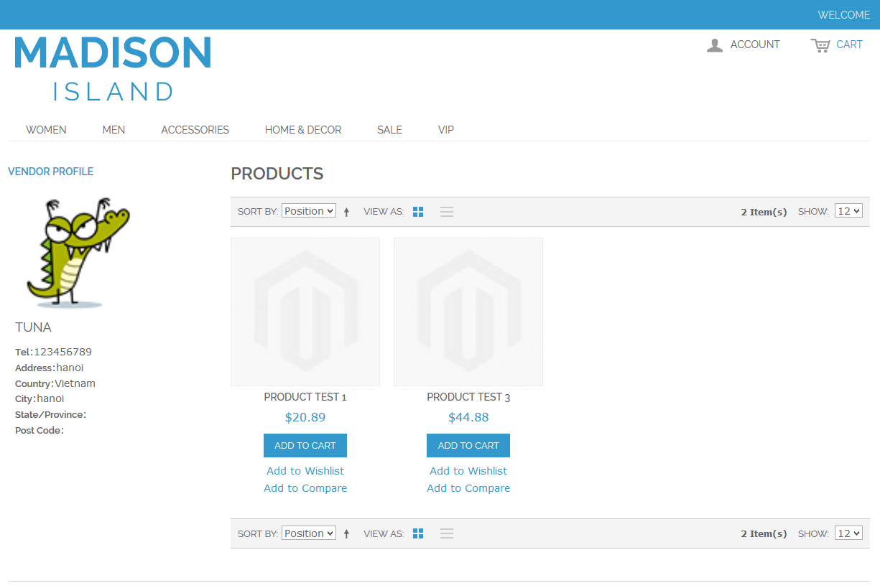Viewport: 880px width, 588px height.
Task: Switch to grid view in bottom toolbar
Action: click(x=418, y=533)
